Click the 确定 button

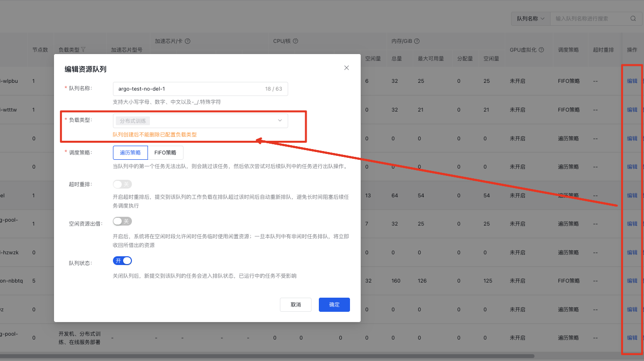pos(334,304)
